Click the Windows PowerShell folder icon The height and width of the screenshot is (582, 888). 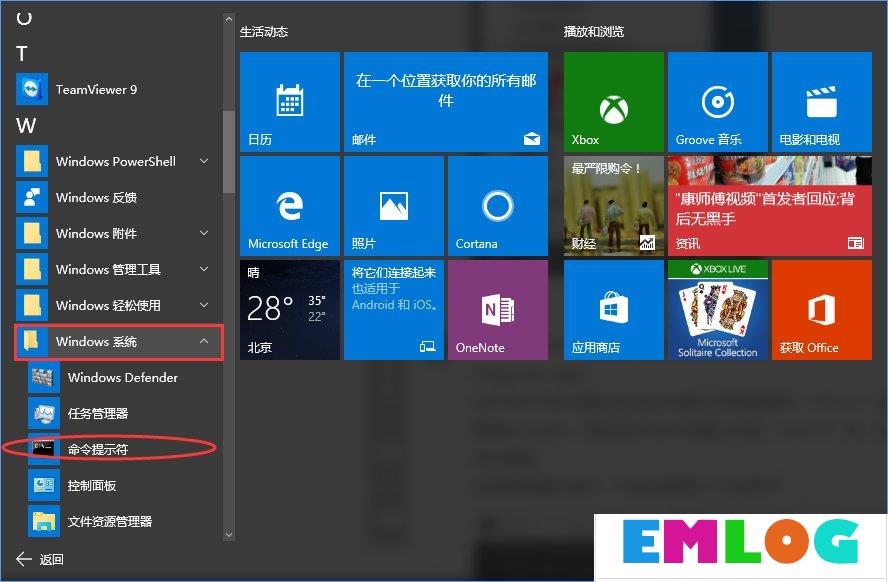[32, 161]
